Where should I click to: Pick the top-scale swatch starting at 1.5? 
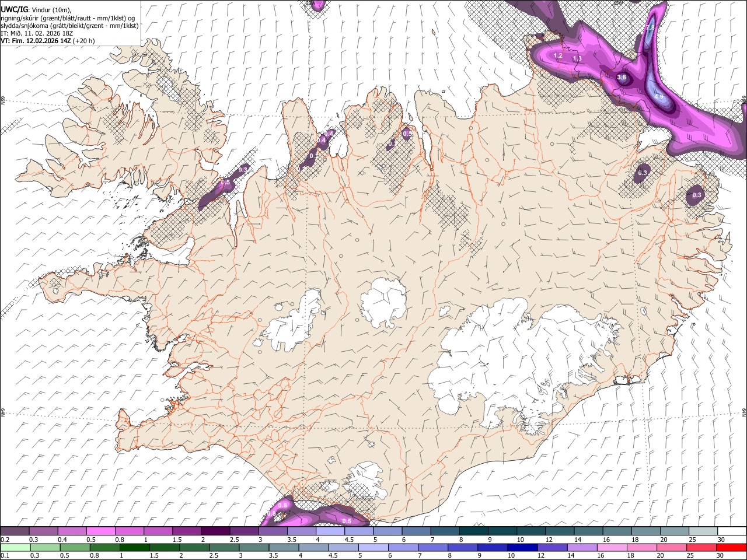187,531
